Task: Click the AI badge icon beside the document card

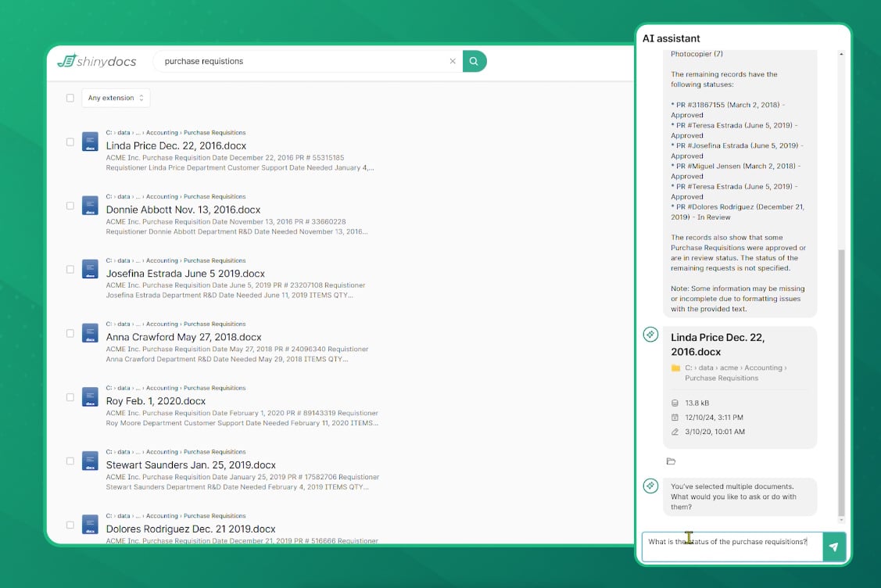Action: tap(650, 335)
